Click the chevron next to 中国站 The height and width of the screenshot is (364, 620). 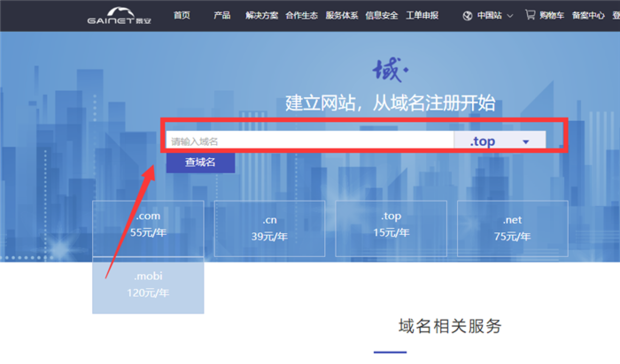click(510, 16)
